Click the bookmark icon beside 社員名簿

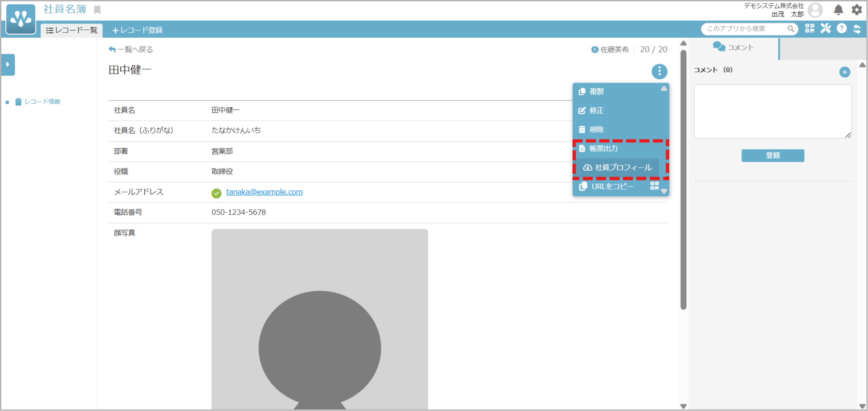pos(97,10)
